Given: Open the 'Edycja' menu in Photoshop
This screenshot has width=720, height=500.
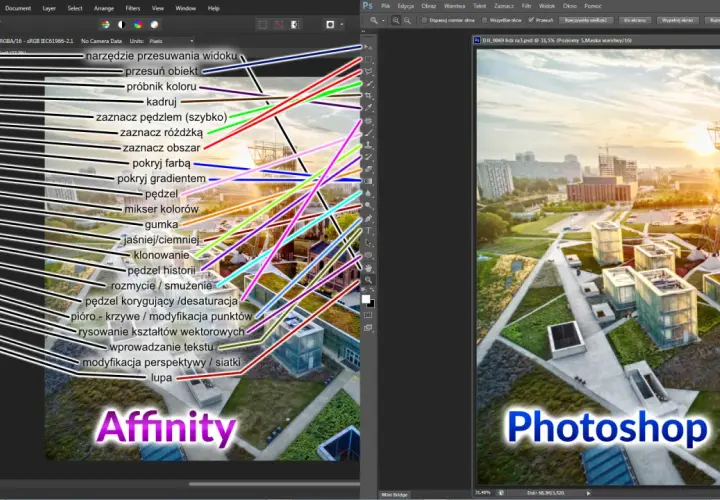Looking at the screenshot, I should 405,6.
